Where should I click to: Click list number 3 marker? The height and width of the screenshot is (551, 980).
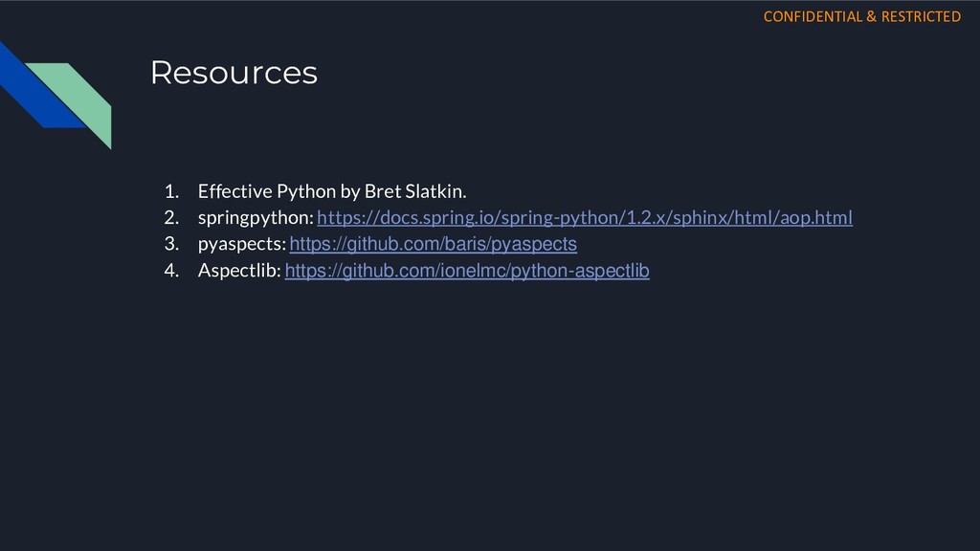pos(171,244)
